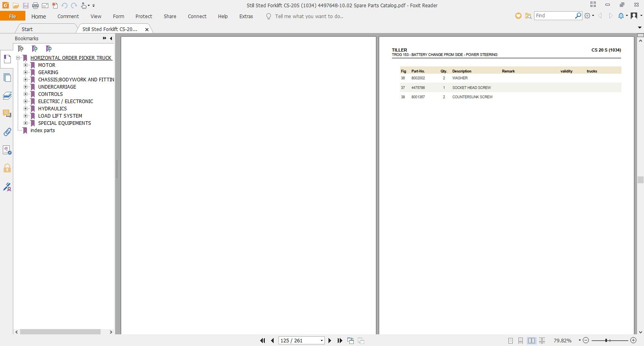Expand the CONTROLS bookmark
644x346 pixels.
(x=25, y=94)
